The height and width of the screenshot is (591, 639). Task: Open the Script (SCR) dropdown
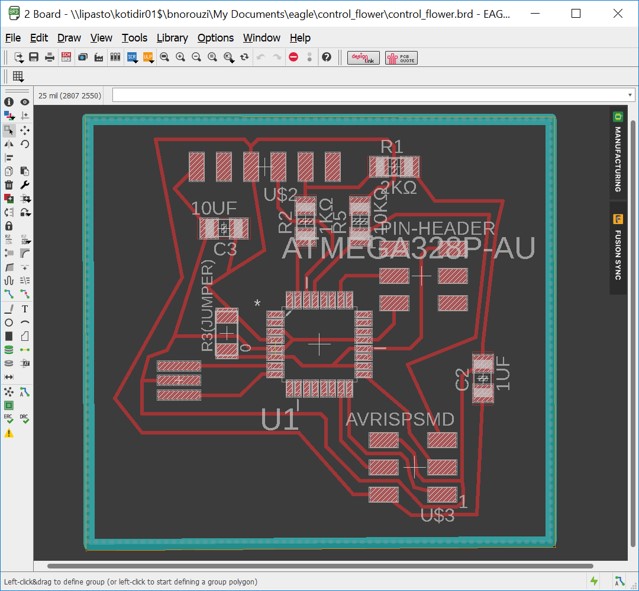click(x=132, y=57)
